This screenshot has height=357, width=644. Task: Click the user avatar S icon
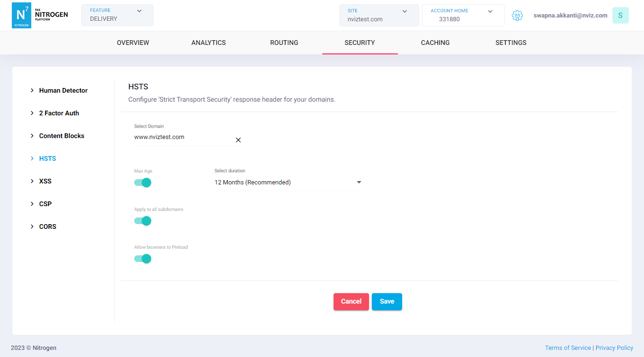coord(620,16)
